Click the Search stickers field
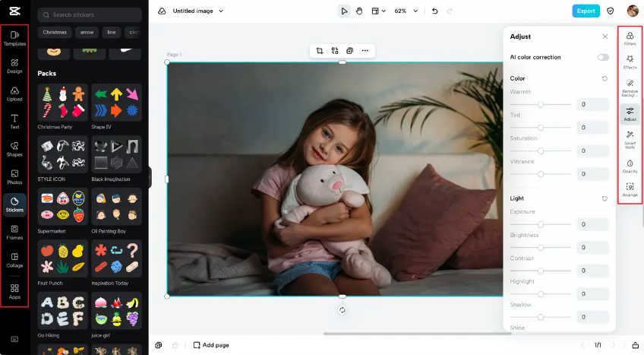644x355 pixels. tap(90, 14)
